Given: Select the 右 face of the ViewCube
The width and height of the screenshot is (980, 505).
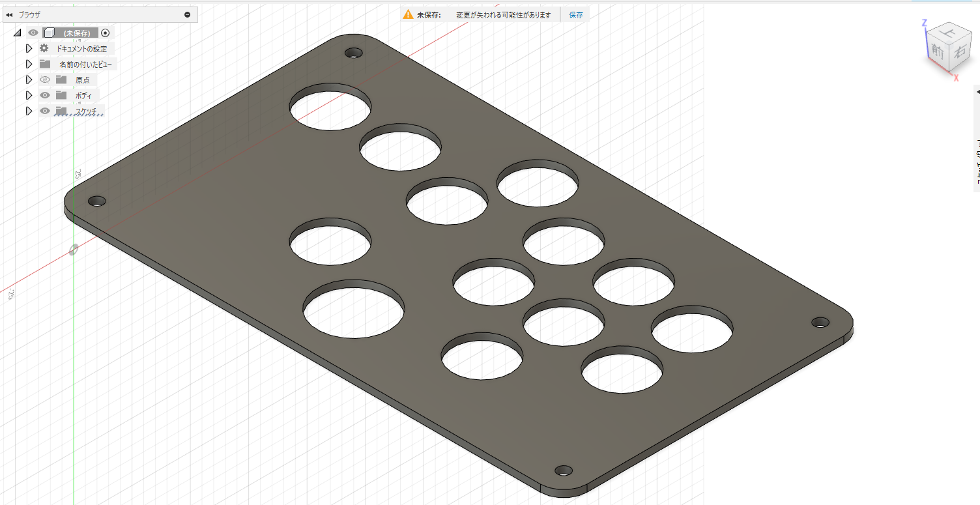Looking at the screenshot, I should coord(959,52).
